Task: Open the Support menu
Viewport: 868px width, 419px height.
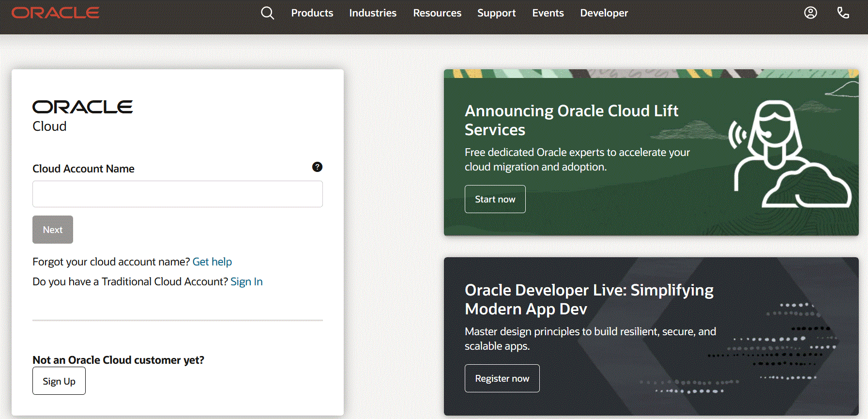Action: [496, 13]
